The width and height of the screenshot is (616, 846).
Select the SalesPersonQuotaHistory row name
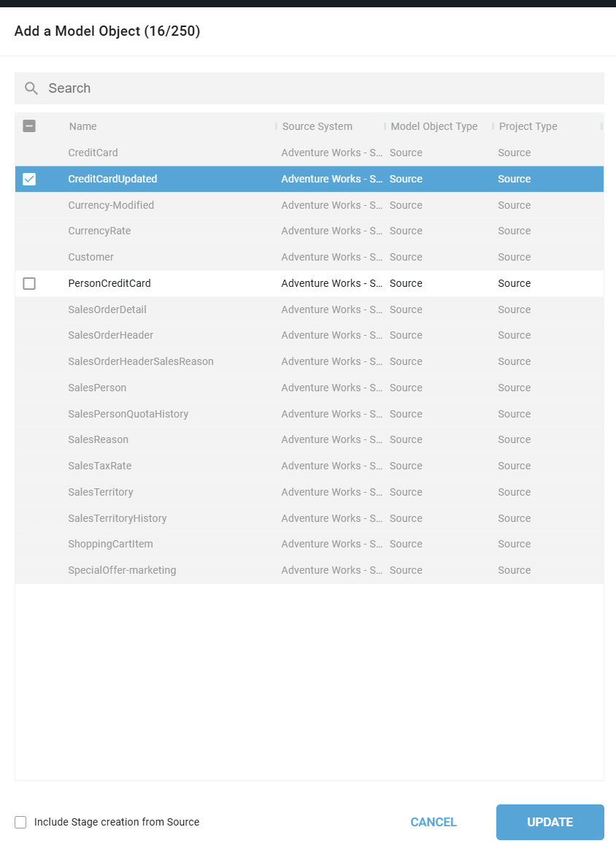[x=128, y=414]
